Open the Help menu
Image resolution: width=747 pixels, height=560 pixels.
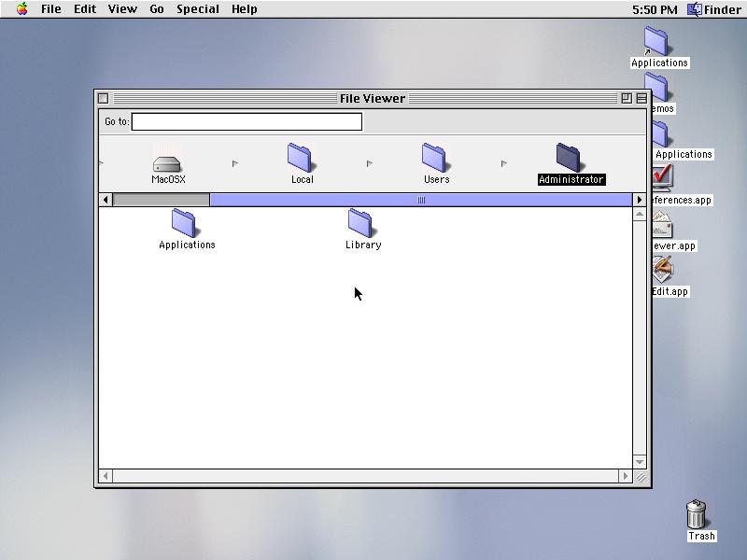[245, 9]
